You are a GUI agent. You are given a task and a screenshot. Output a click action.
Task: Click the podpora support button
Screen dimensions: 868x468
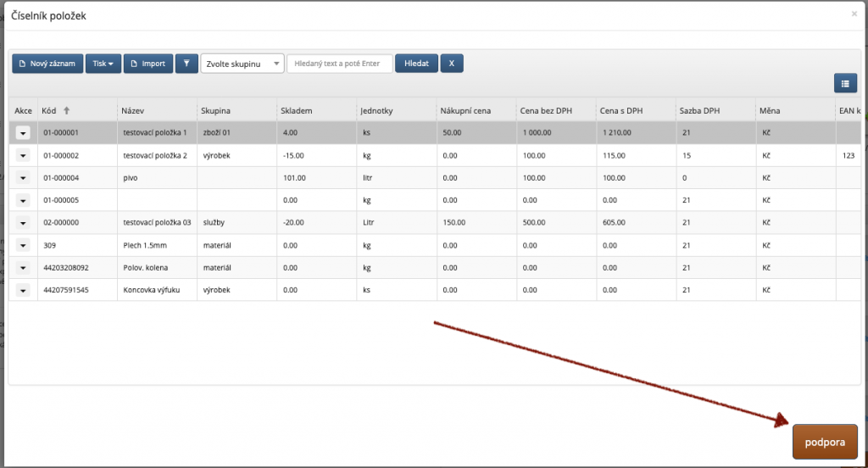tap(825, 442)
